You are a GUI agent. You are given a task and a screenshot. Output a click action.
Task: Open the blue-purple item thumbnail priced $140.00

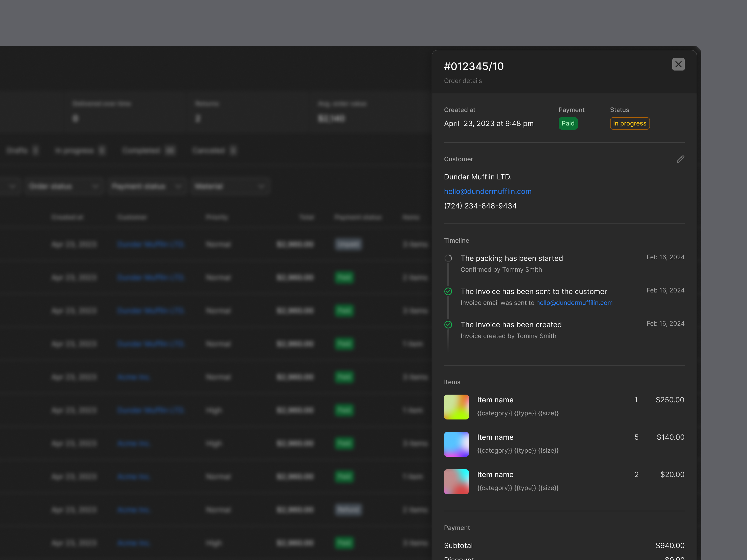(x=456, y=445)
